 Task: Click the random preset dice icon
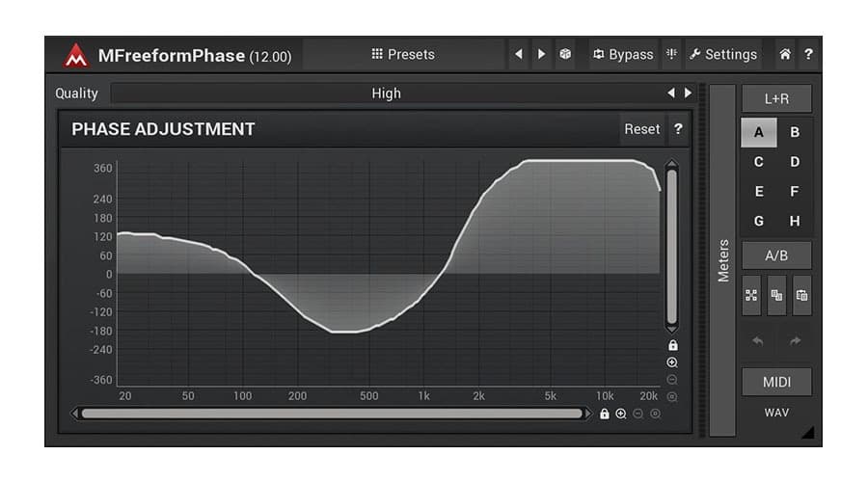tap(565, 54)
